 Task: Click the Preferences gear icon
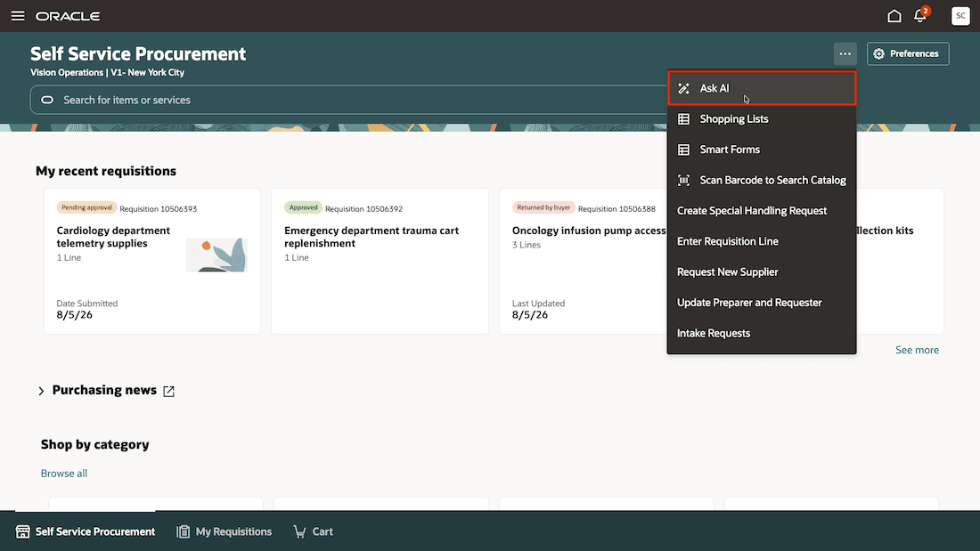pyautogui.click(x=878, y=53)
